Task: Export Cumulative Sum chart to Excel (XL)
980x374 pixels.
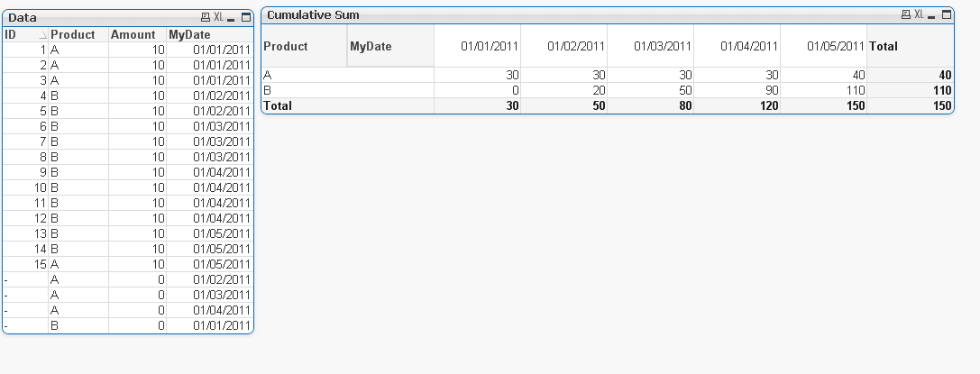Action: [x=920, y=15]
